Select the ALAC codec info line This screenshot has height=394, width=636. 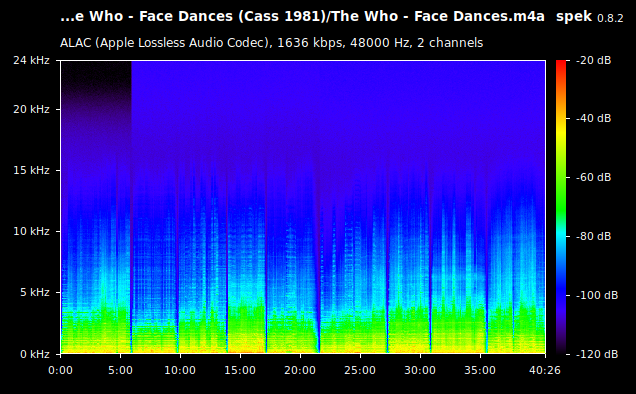pyautogui.click(x=271, y=43)
